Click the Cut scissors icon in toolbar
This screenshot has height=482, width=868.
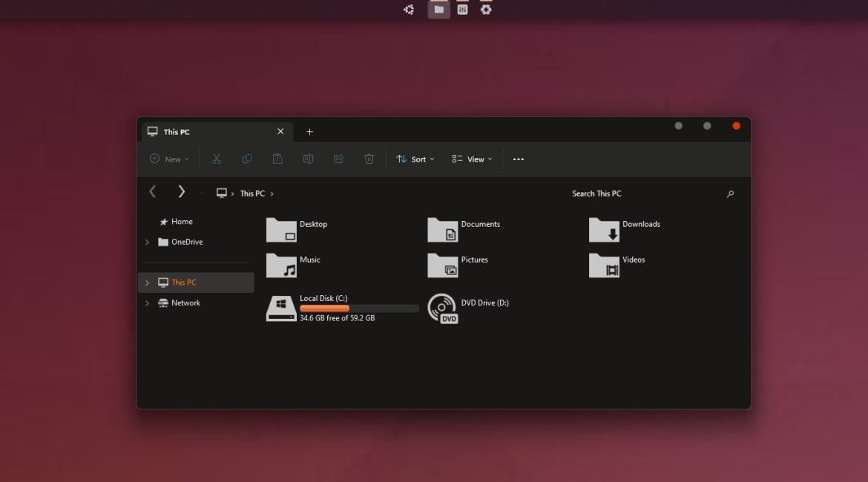(x=217, y=159)
